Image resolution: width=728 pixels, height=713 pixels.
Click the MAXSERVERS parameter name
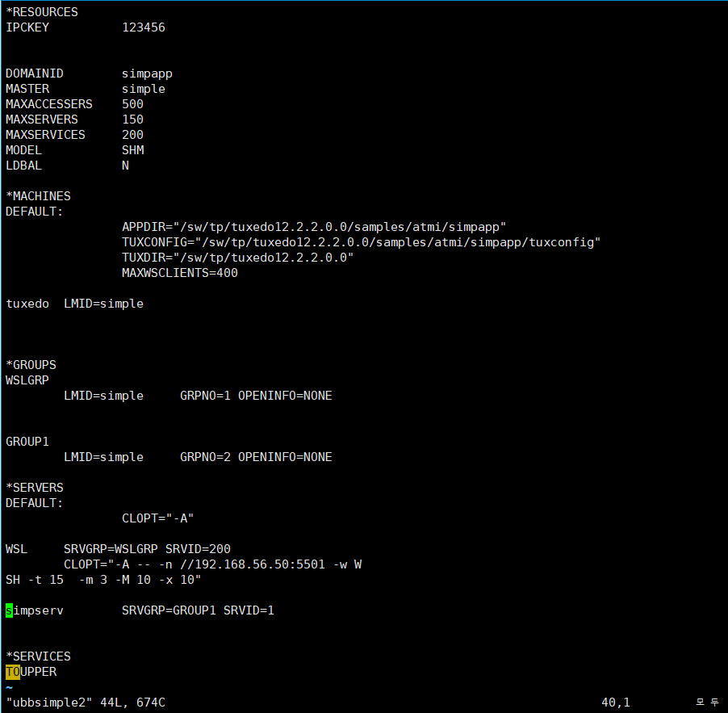click(42, 120)
